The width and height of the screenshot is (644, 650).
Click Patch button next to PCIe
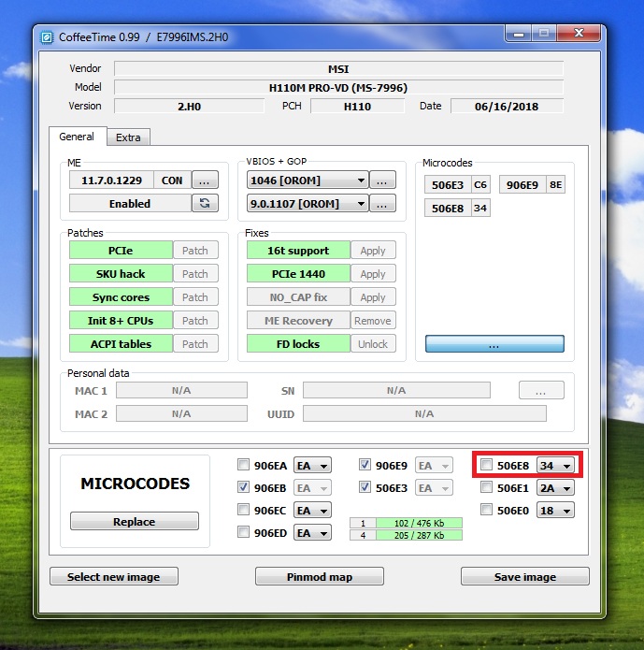195,251
